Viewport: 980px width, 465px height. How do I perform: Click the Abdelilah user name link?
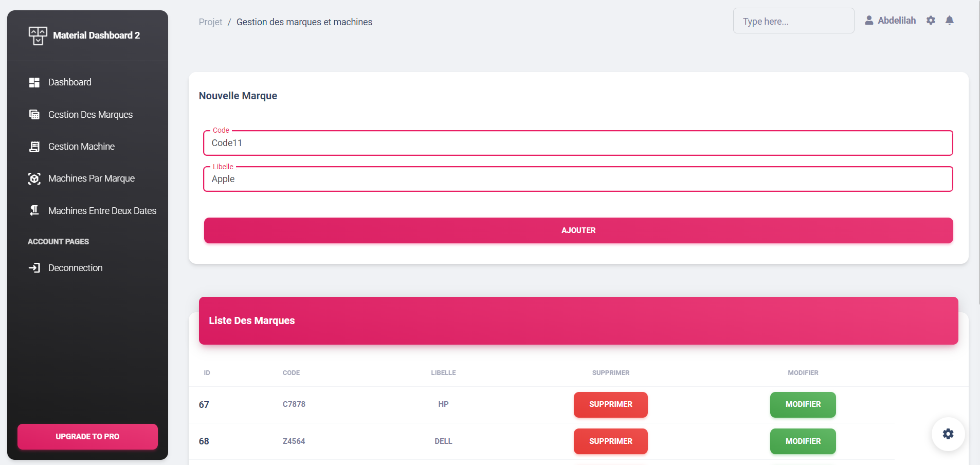click(x=897, y=21)
